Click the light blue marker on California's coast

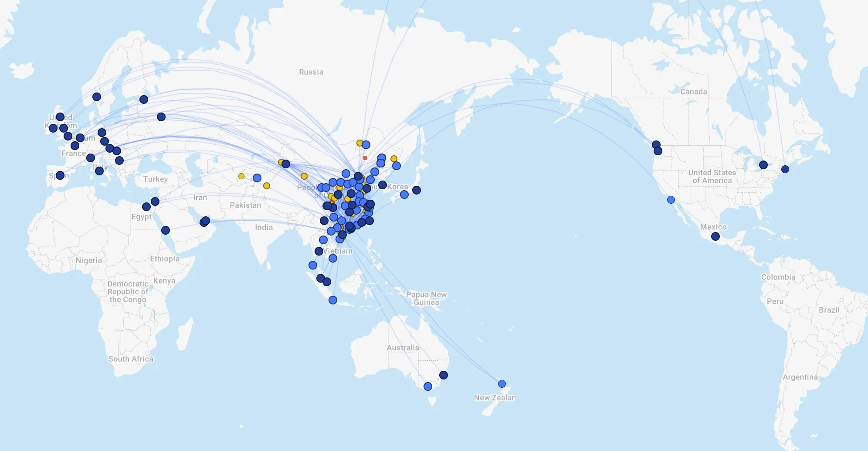[x=671, y=200]
